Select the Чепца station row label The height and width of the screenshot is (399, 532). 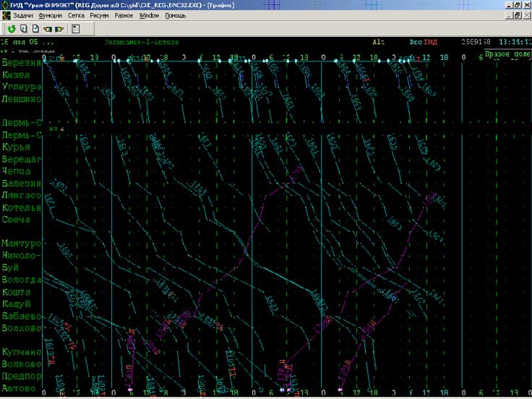[x=16, y=171]
